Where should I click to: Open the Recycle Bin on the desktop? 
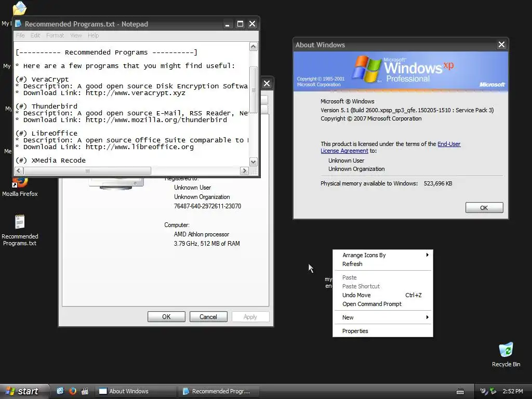click(x=506, y=354)
